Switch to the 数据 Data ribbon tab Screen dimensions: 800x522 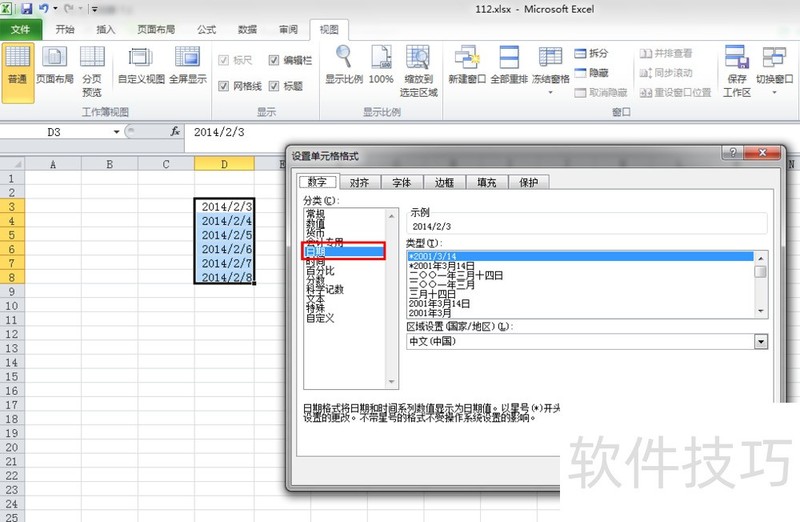pos(247,30)
